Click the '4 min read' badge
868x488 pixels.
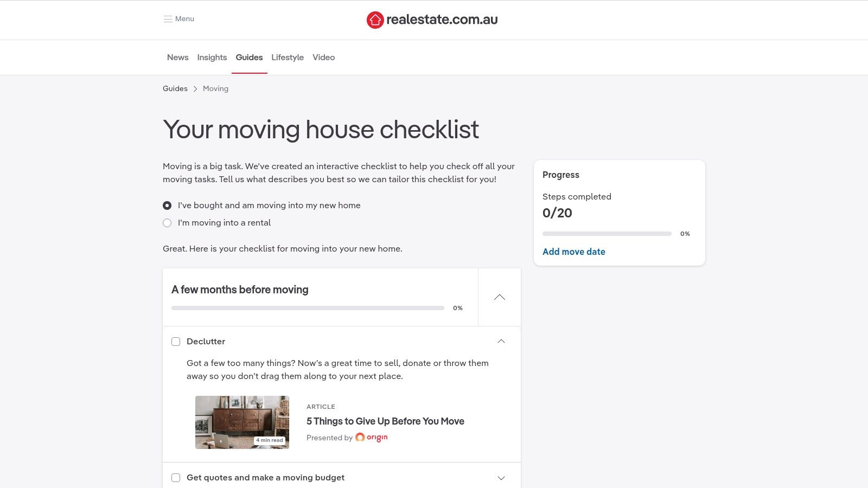(x=270, y=440)
